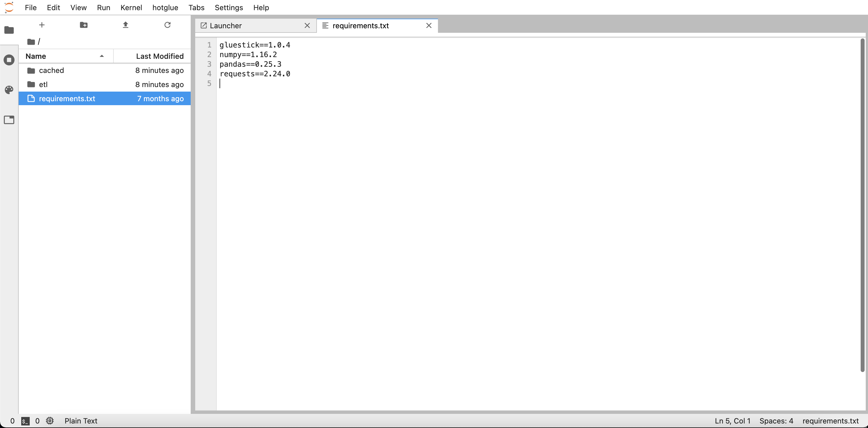Click Spaces: 4 indentation setting
The image size is (868, 428).
point(776,421)
